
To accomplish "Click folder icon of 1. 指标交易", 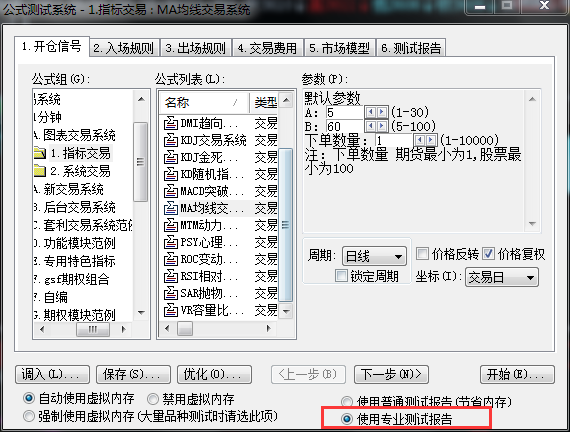I will 40,153.
